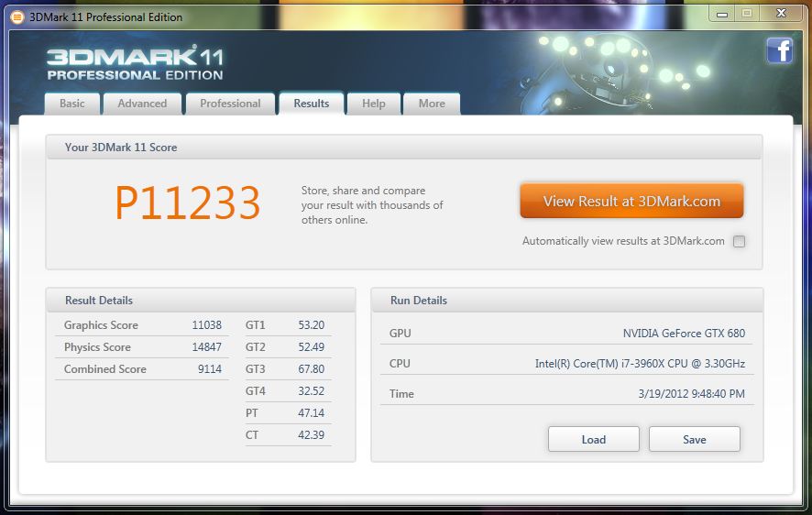Open the Advanced tab
The width and height of the screenshot is (812, 515).
click(142, 104)
